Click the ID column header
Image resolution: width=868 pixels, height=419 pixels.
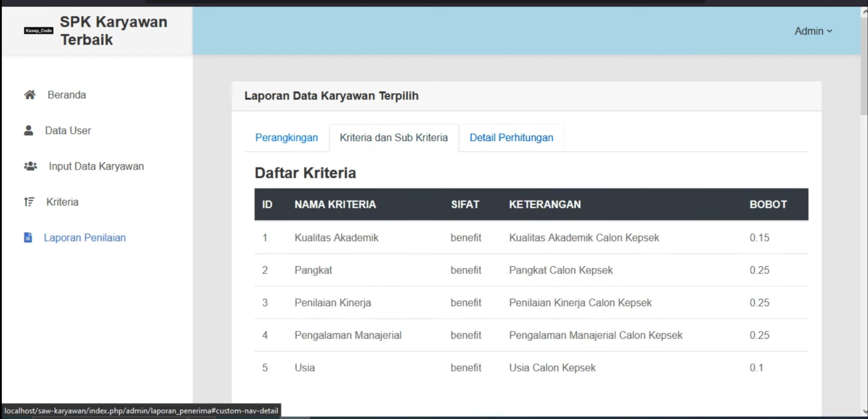coord(267,204)
